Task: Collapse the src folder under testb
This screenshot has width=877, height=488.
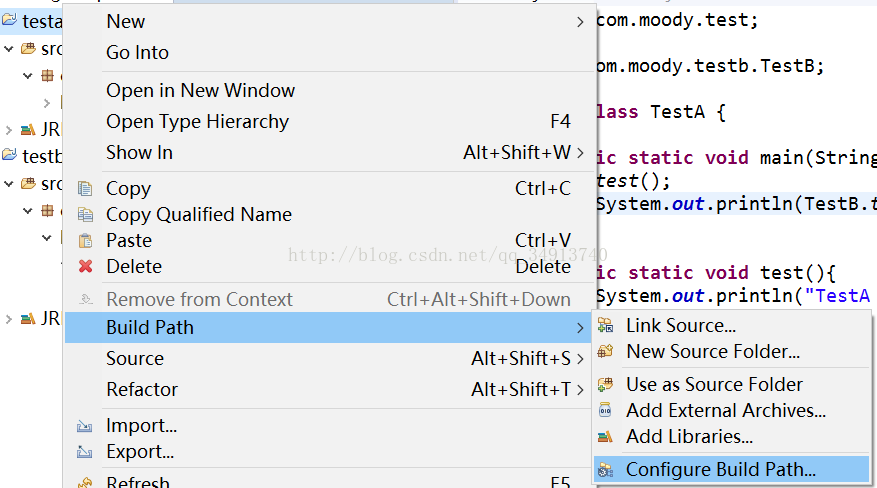Action: click(8, 183)
